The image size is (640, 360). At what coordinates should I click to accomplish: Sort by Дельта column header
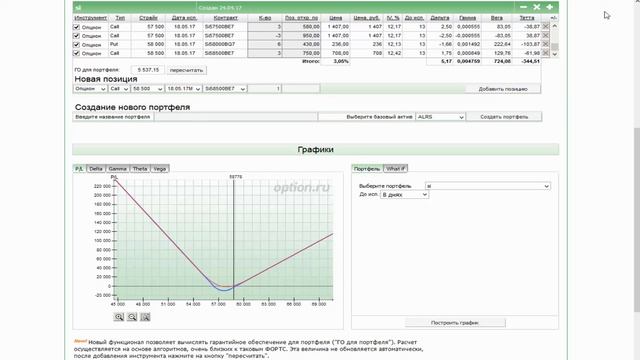click(x=440, y=18)
